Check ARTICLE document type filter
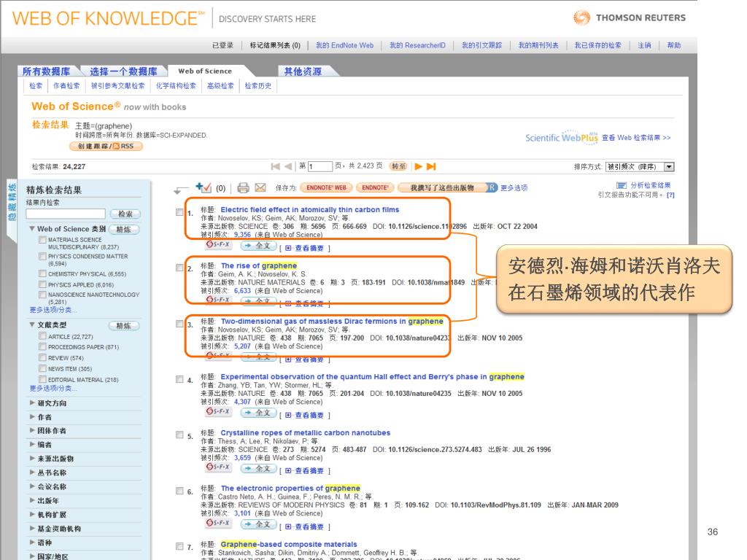 coord(42,336)
